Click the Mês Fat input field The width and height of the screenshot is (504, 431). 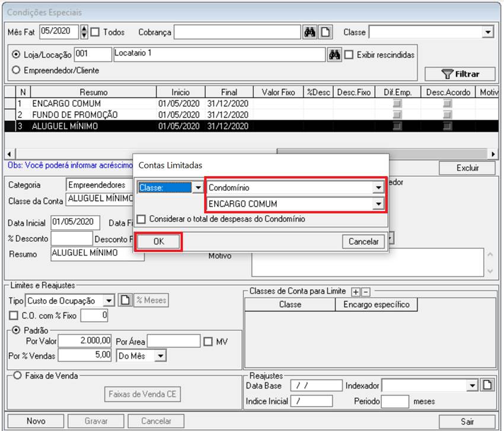(x=59, y=32)
